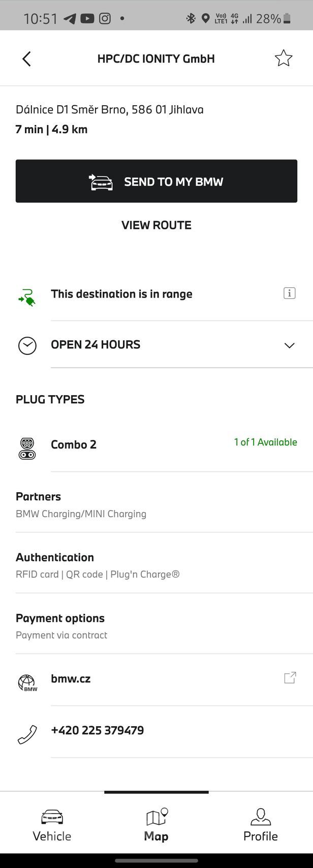The image size is (313, 868).
Task: Tap the Telegram icon in the status bar
Action: [70, 18]
